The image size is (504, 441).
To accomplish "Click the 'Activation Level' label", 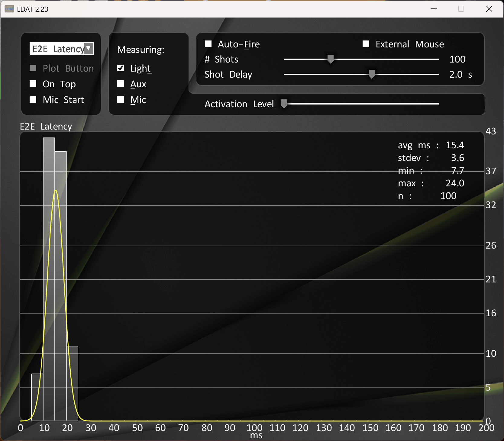I will (239, 104).
